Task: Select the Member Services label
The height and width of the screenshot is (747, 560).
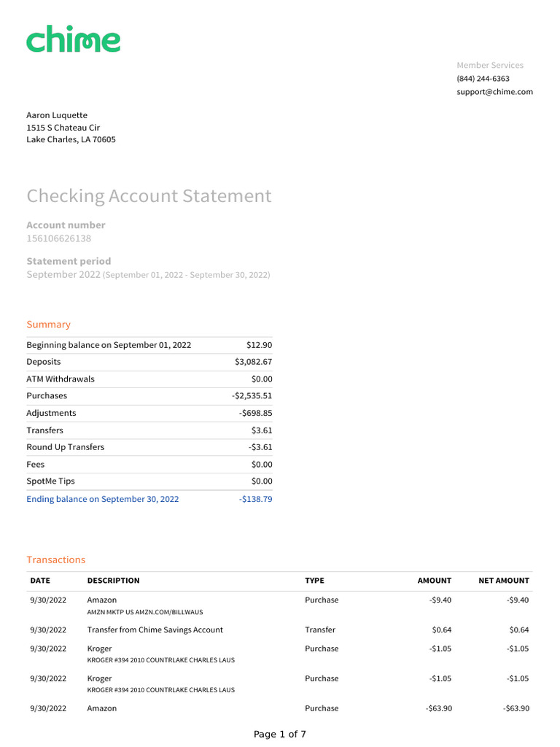Action: coord(490,65)
